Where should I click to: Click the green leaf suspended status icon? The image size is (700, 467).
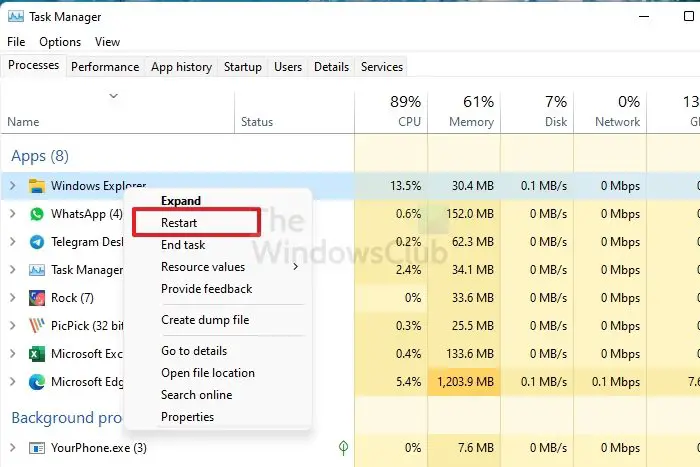[x=343, y=447]
